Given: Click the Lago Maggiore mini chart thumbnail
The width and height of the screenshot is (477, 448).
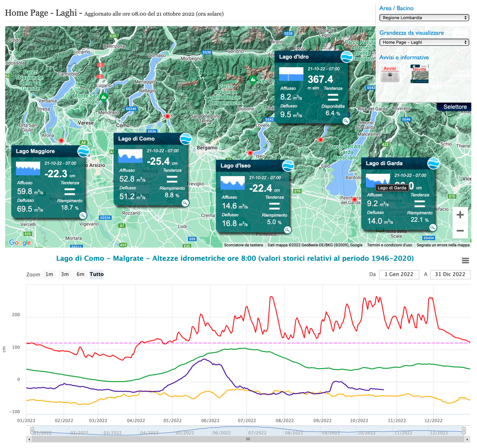Looking at the screenshot, I should point(28,169).
